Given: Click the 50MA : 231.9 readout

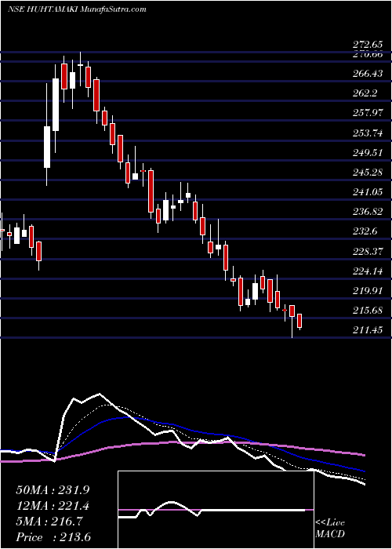Looking at the screenshot, I should pos(53,490).
